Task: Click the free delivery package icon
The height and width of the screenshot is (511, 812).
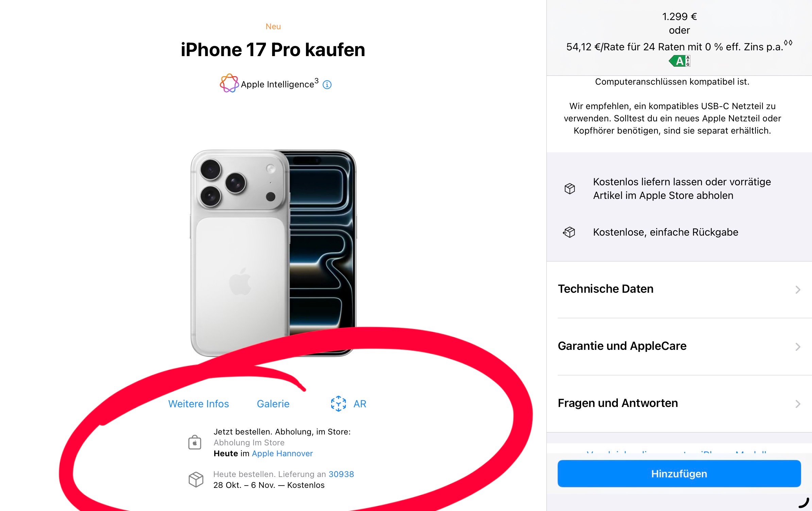Action: pyautogui.click(x=570, y=188)
